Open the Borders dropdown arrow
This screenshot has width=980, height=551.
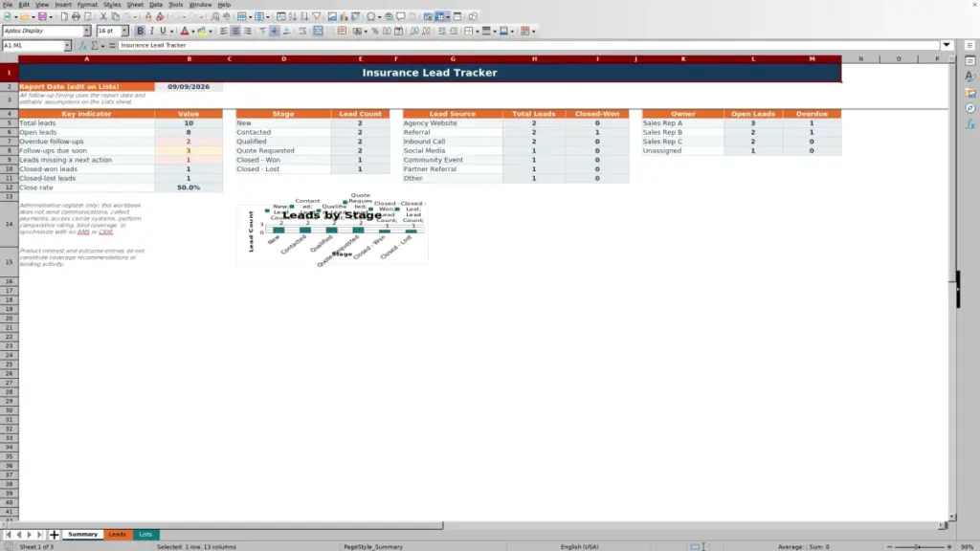(x=477, y=32)
